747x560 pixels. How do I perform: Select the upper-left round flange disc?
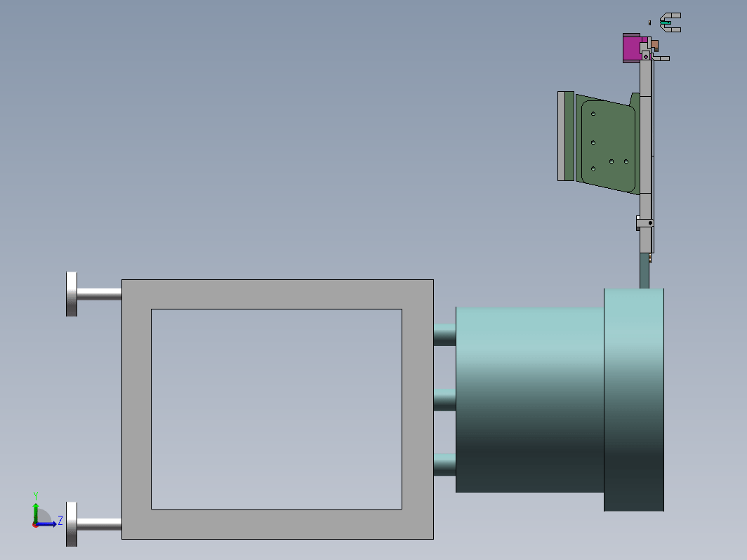[x=72, y=294]
